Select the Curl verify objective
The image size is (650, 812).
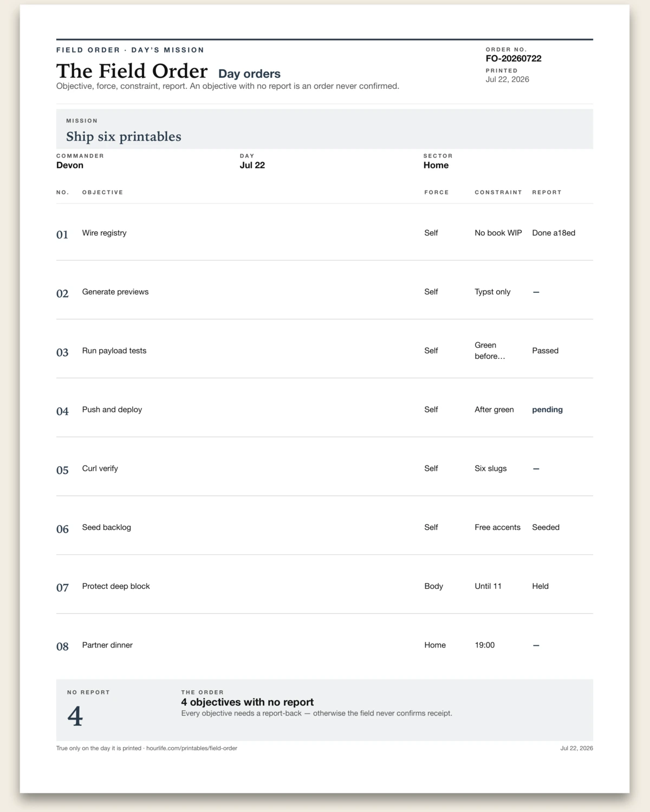coord(100,469)
